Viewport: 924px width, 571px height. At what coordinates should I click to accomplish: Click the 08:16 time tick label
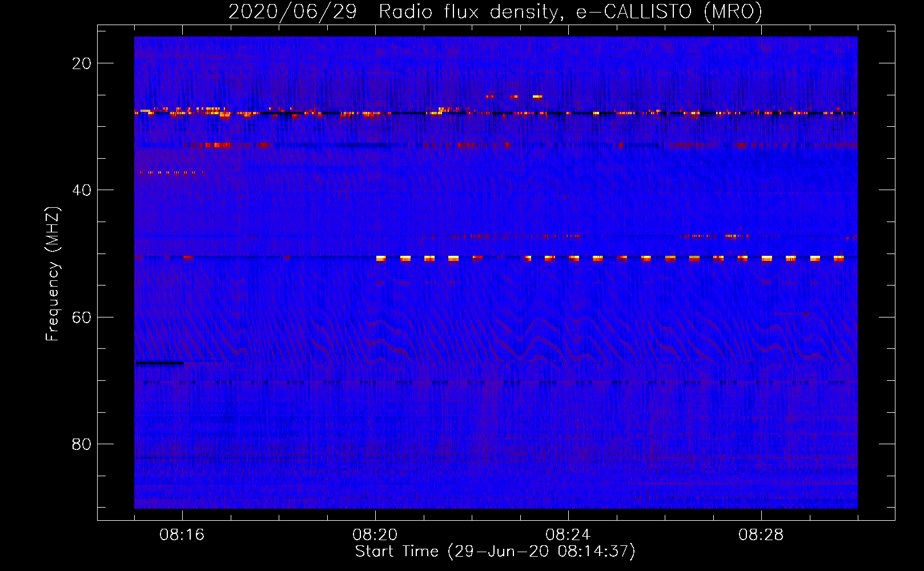(182, 535)
